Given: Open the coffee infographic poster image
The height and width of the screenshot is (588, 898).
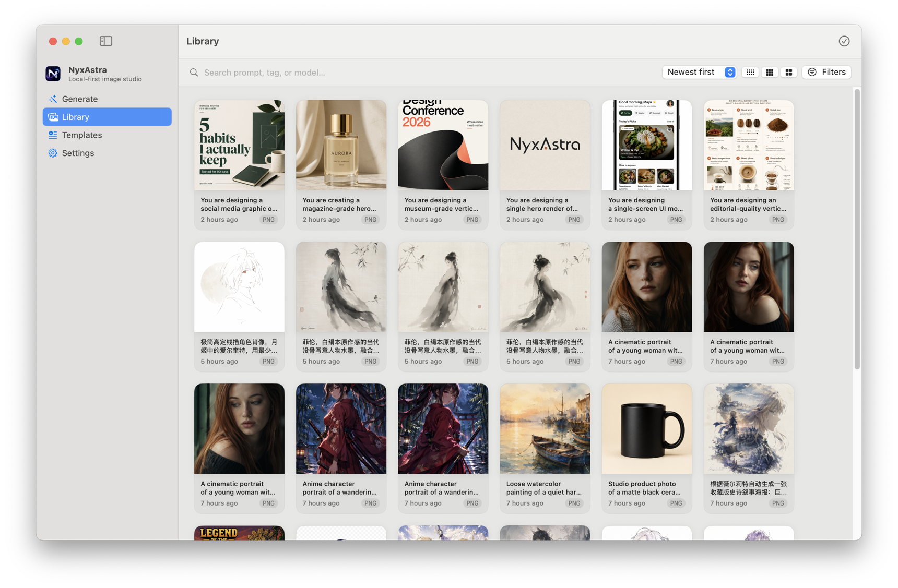Looking at the screenshot, I should [x=749, y=145].
